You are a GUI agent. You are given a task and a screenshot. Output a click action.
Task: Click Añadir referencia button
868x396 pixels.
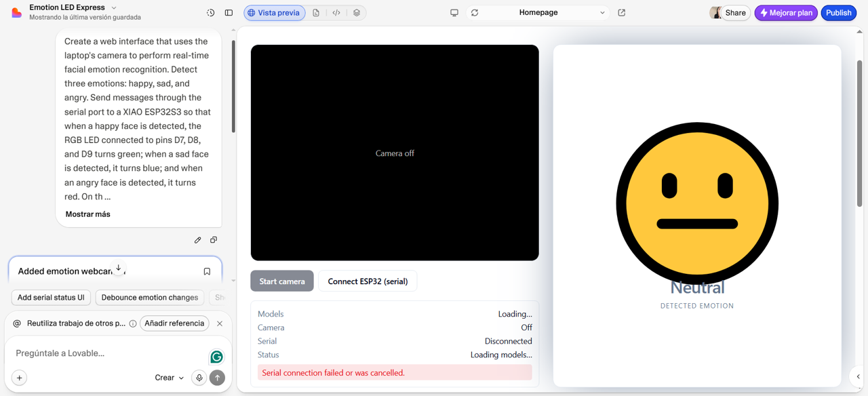coord(174,323)
